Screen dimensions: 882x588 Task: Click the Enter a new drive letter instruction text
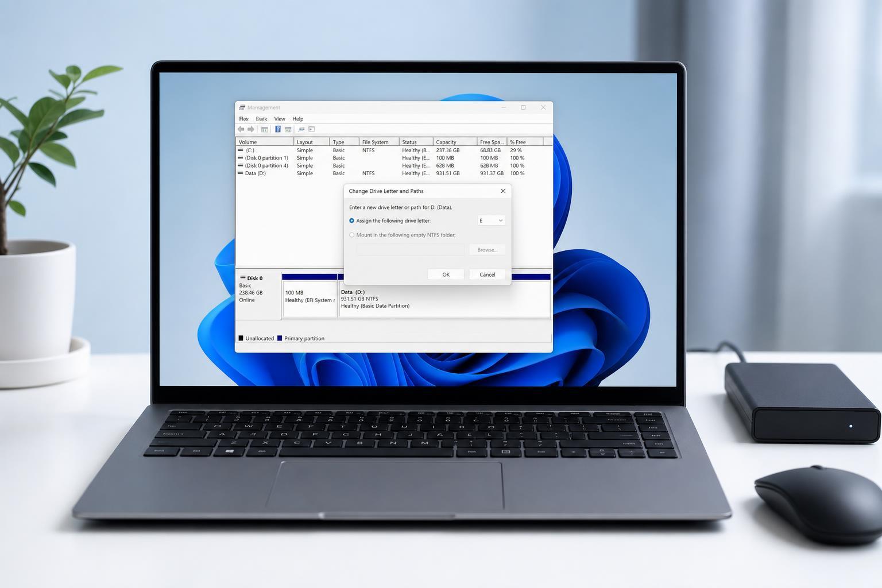tap(401, 207)
